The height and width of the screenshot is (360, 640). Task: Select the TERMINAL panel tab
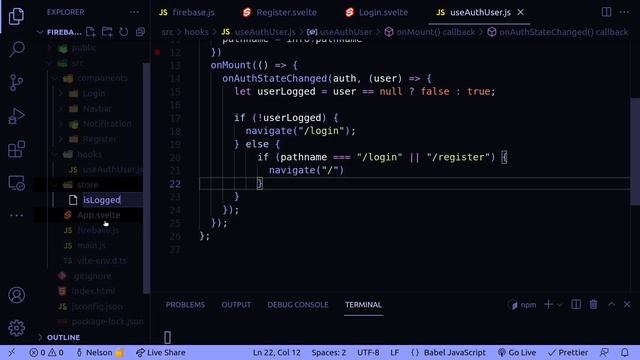coord(363,305)
